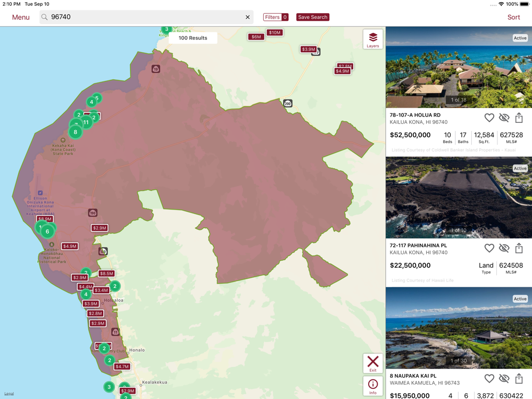Open the 72-117 PAHINAHINA PL address title

418,245
